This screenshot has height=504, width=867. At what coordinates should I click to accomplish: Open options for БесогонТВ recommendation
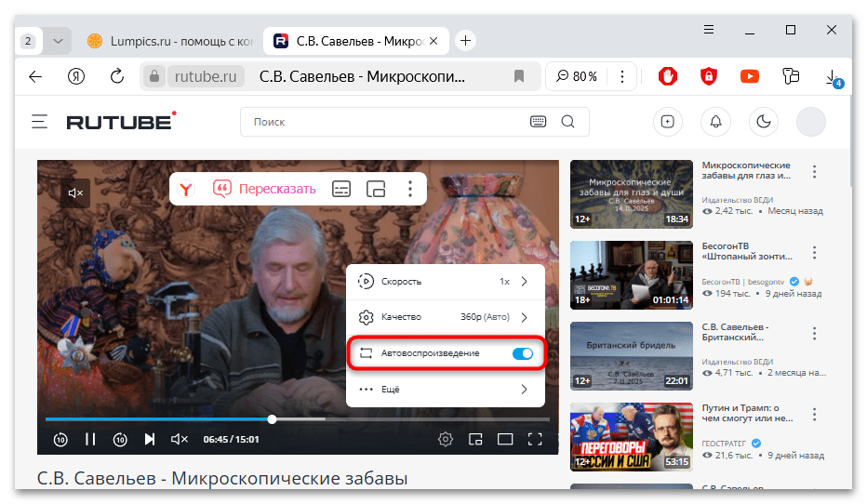click(814, 253)
